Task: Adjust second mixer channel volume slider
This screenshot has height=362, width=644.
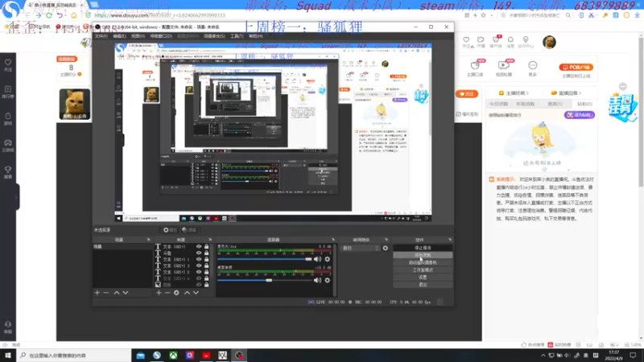Action: pyautogui.click(x=265, y=280)
